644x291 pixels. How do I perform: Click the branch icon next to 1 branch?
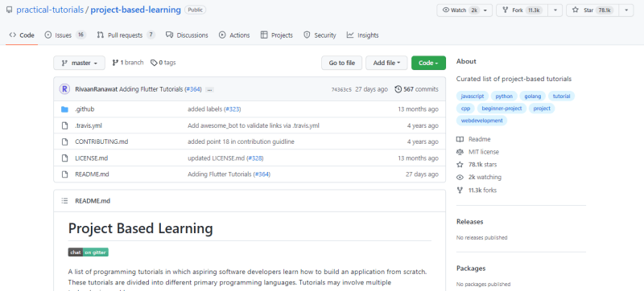[115, 63]
